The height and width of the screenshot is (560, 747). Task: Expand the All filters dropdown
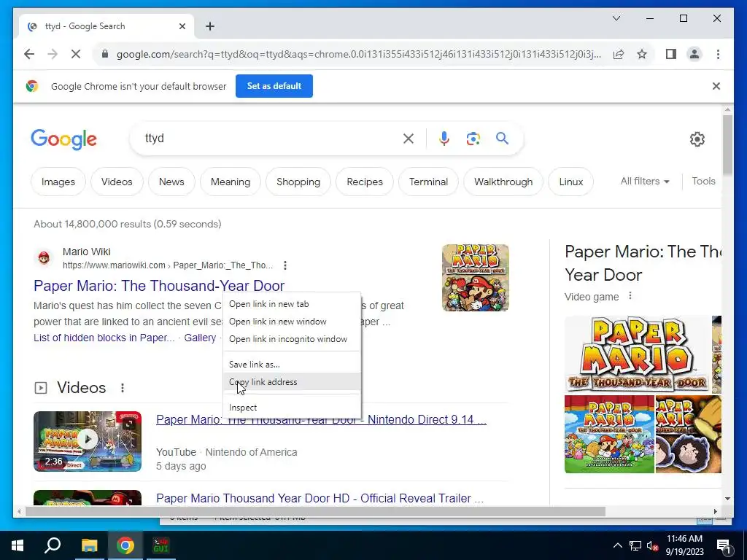pos(645,181)
